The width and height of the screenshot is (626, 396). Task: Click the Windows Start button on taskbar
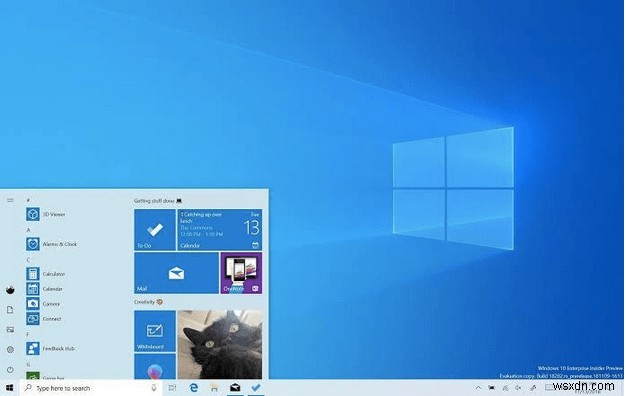10,388
